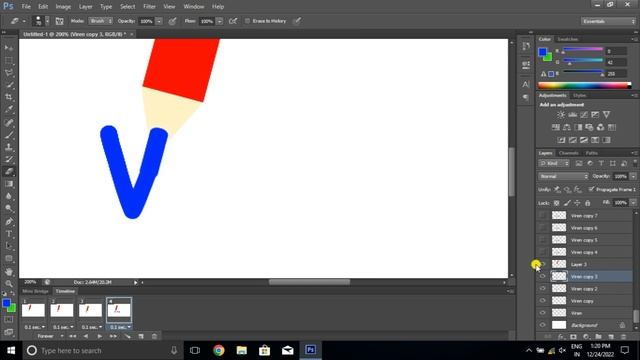Add layer mask icon in Layers panel

[573, 337]
